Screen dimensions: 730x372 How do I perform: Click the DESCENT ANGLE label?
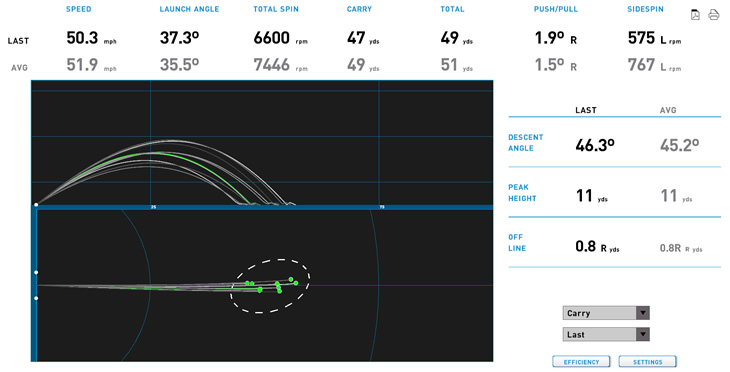pyautogui.click(x=526, y=142)
